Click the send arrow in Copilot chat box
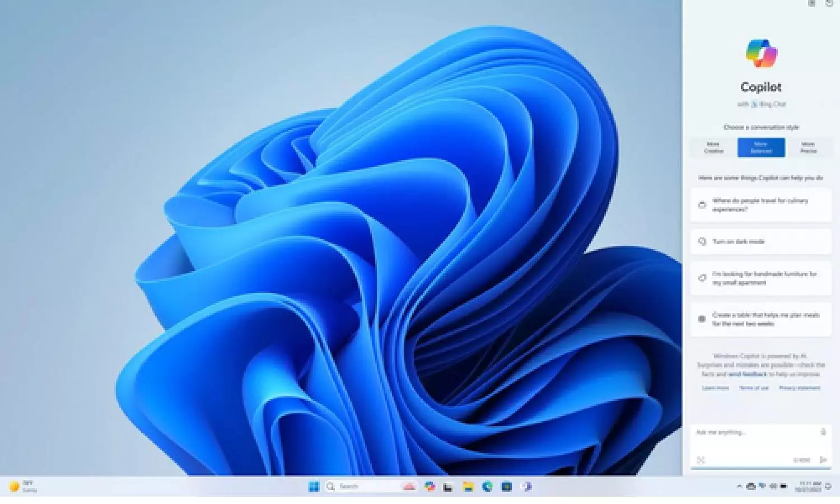Screen dimensions: 840x504 (x=823, y=460)
